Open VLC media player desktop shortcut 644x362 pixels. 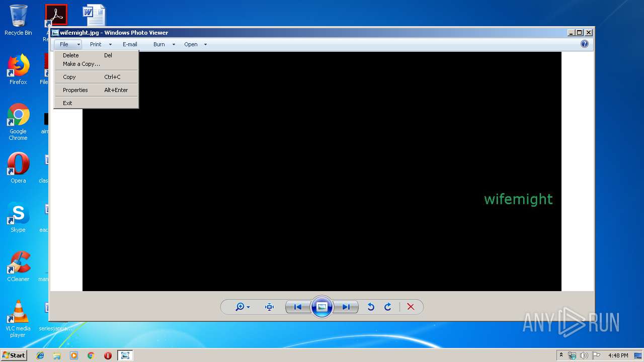point(18,319)
